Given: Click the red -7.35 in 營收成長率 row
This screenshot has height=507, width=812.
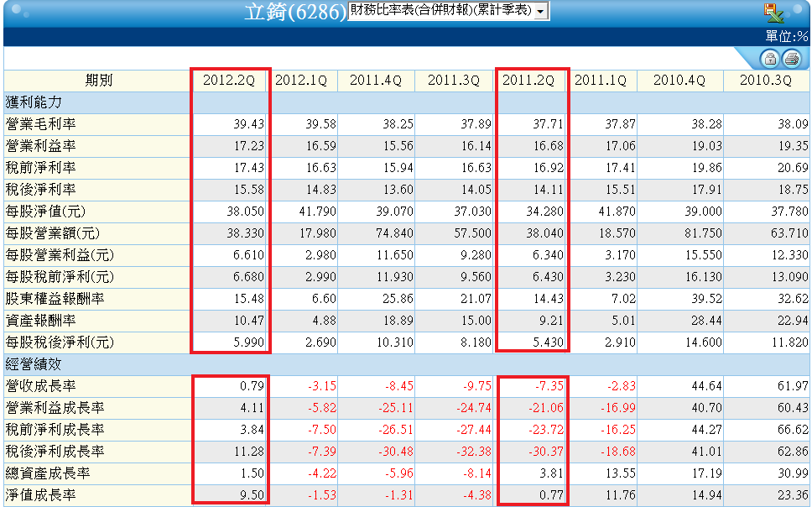Looking at the screenshot, I should [x=549, y=385].
